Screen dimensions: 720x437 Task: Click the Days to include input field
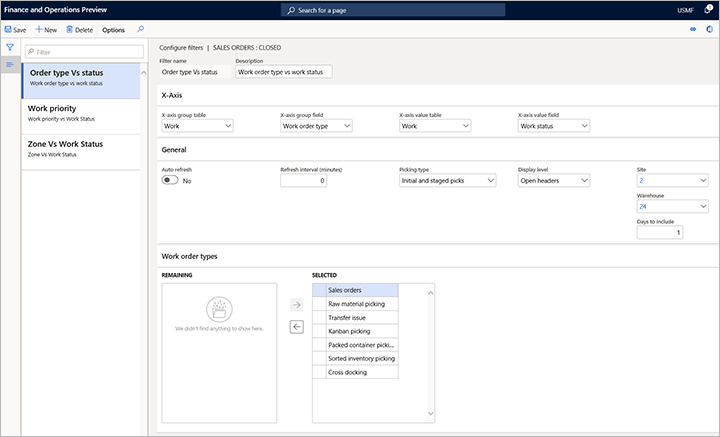pyautogui.click(x=659, y=232)
